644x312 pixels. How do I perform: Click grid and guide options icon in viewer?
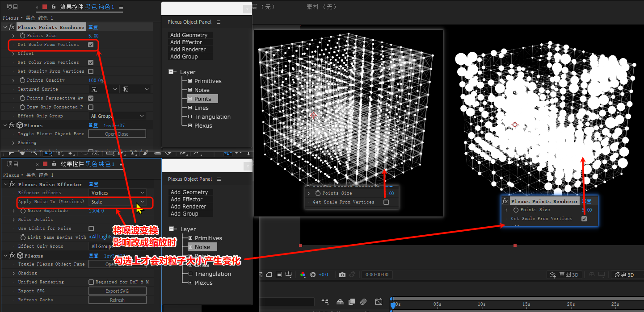(x=289, y=275)
